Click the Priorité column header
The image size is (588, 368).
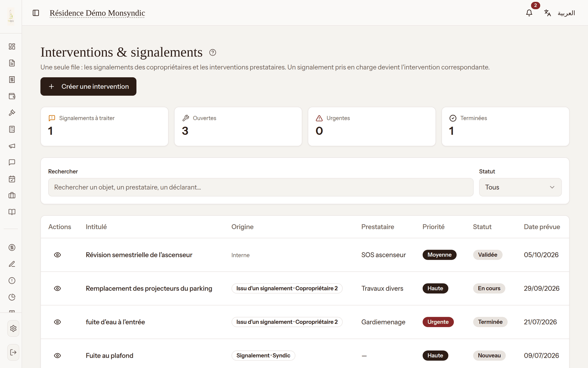coord(433,227)
